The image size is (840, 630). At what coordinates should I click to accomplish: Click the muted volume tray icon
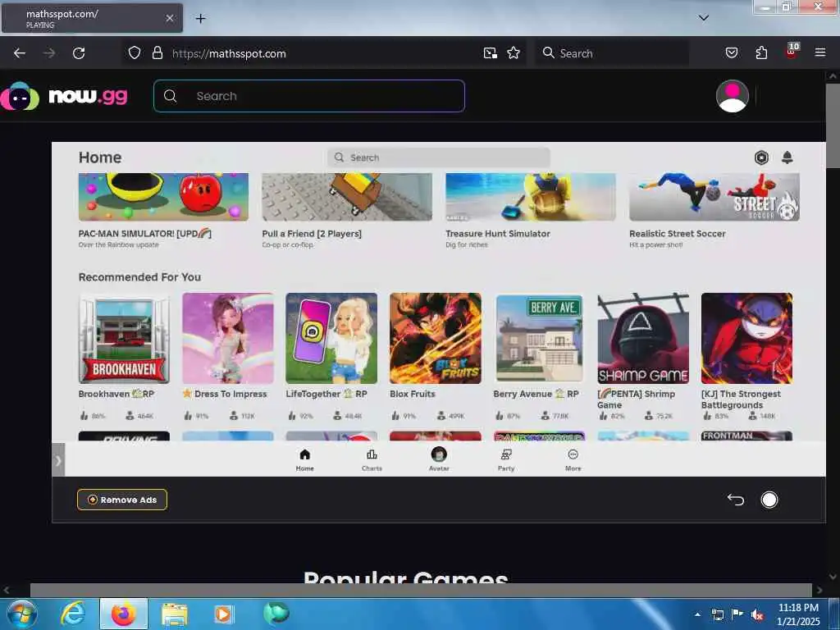click(x=756, y=614)
